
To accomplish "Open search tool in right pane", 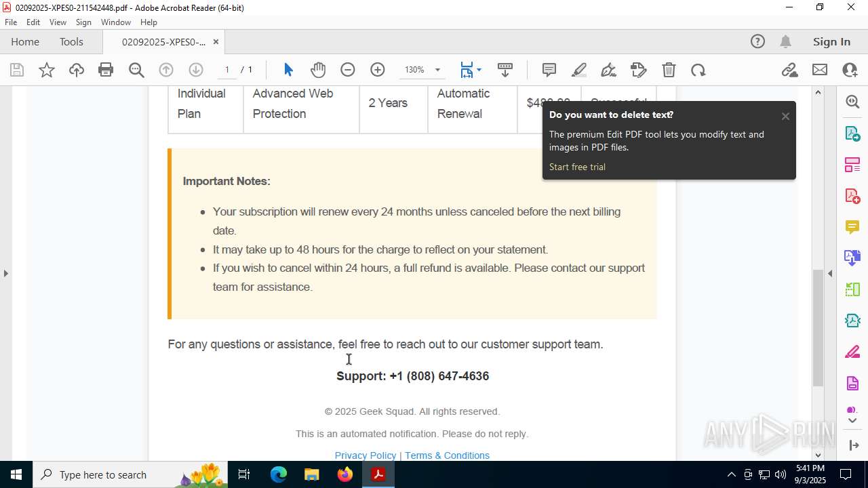I will (x=852, y=102).
